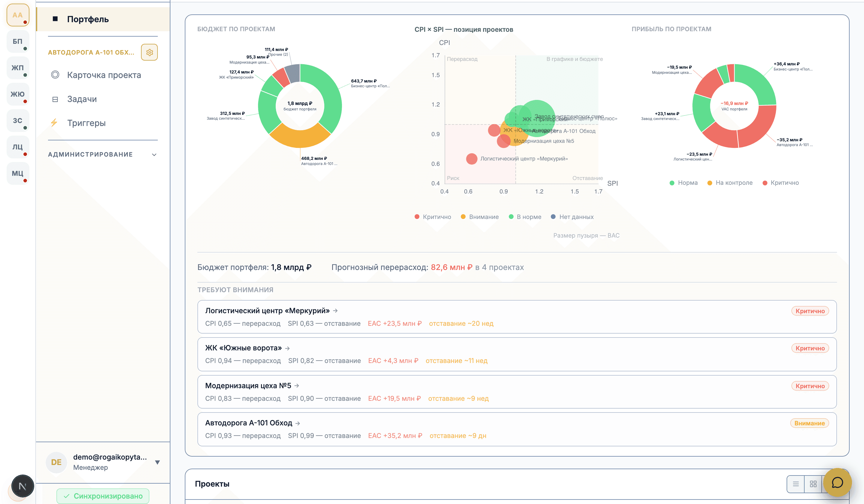
Task: Click 'отставание ~11 нед' text
Action: [x=456, y=361]
